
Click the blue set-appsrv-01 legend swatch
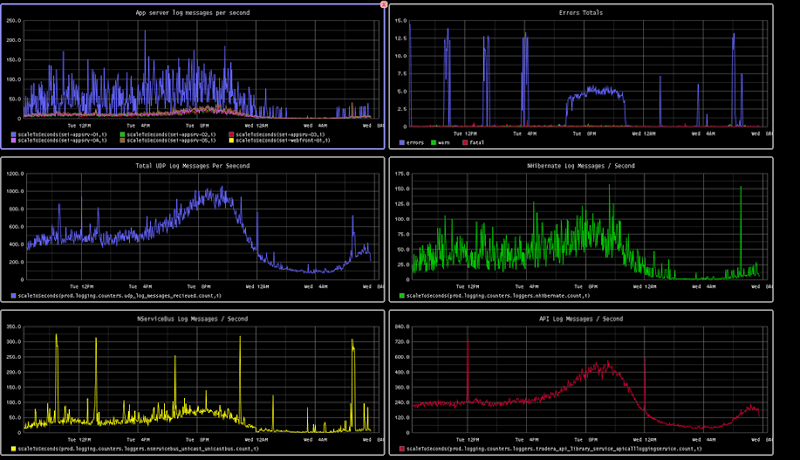[x=13, y=134]
